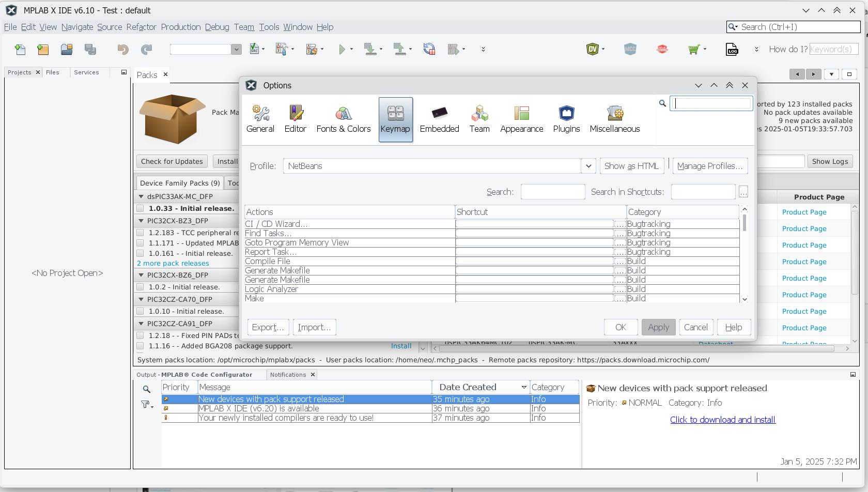Click the Export... button in Options
The height and width of the screenshot is (492, 868).
coord(268,327)
